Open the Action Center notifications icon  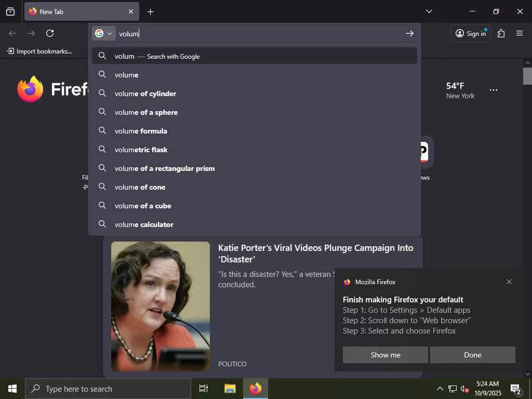516,389
